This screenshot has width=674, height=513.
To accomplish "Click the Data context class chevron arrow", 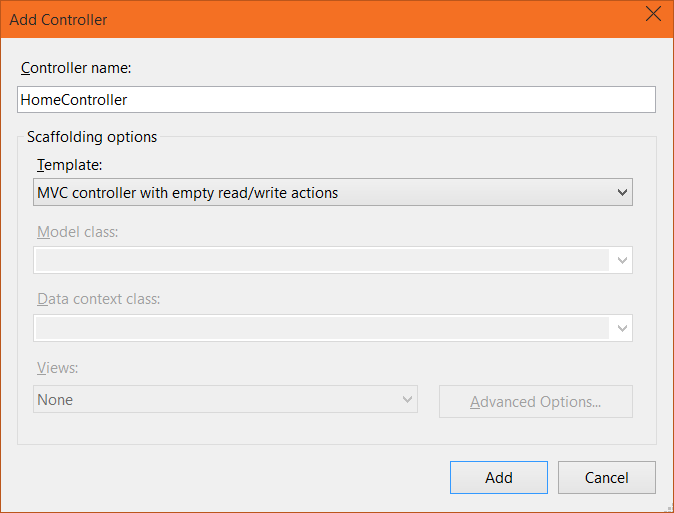I will [x=622, y=328].
